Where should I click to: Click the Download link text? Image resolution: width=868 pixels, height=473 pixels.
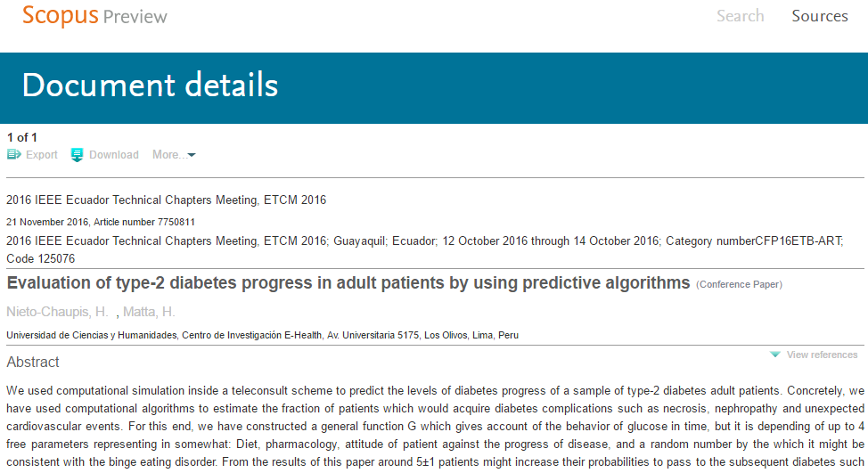114,155
